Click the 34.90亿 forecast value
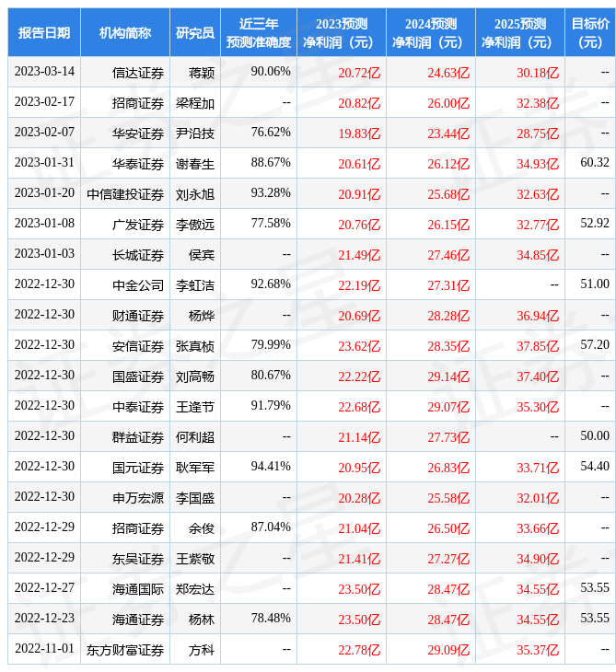The height and width of the screenshot is (672, 616). point(538,560)
